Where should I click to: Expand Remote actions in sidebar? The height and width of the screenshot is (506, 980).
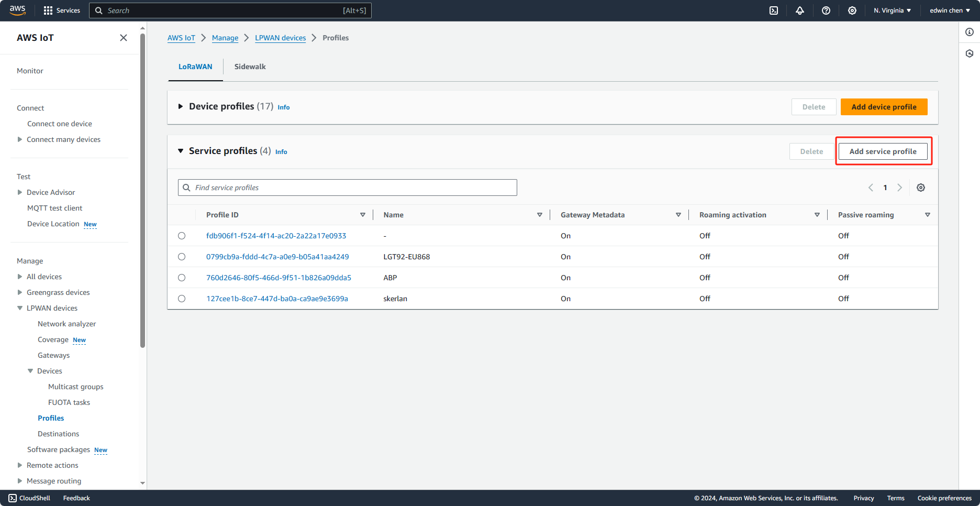pos(20,465)
